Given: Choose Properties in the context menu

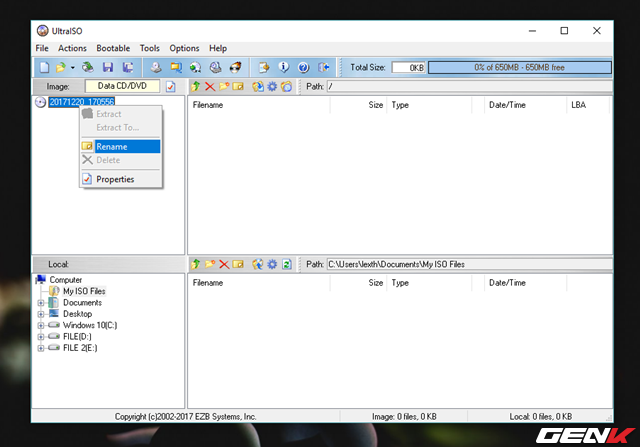Looking at the screenshot, I should pos(121,179).
